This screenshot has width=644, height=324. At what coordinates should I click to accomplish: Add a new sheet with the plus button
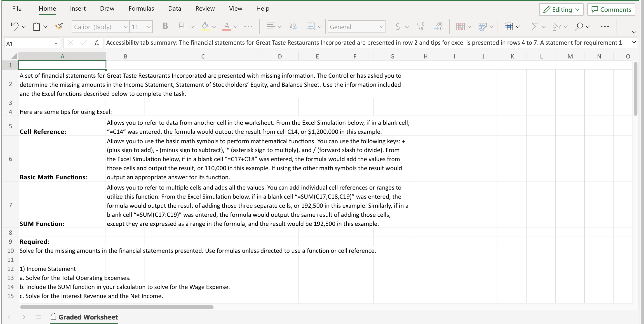click(129, 317)
